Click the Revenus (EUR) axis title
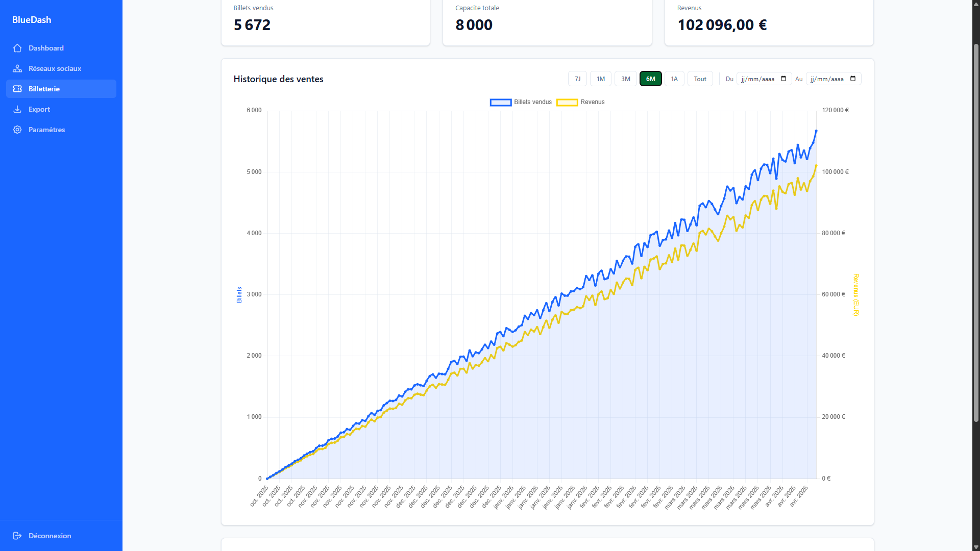 pyautogui.click(x=856, y=295)
